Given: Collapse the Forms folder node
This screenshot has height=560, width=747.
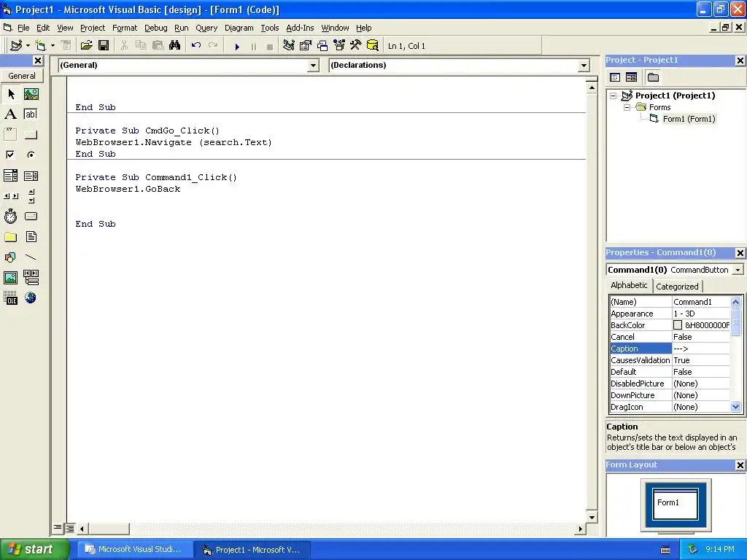Looking at the screenshot, I should coord(627,108).
